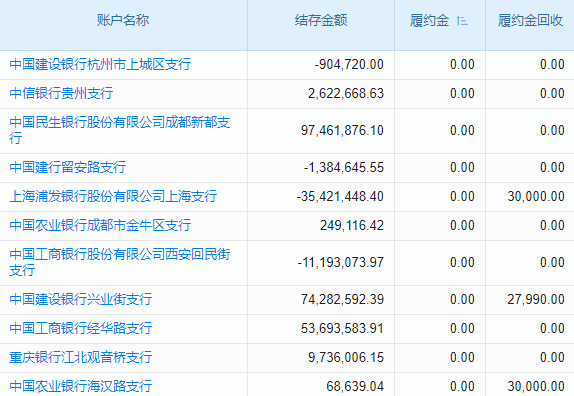Open account 中国建设银行杭州市上城区支行

(100, 64)
